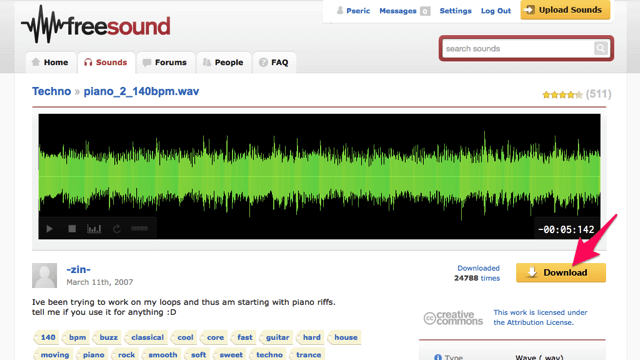This screenshot has height=360, width=640.
Task: Click Log Out link
Action: [496, 11]
